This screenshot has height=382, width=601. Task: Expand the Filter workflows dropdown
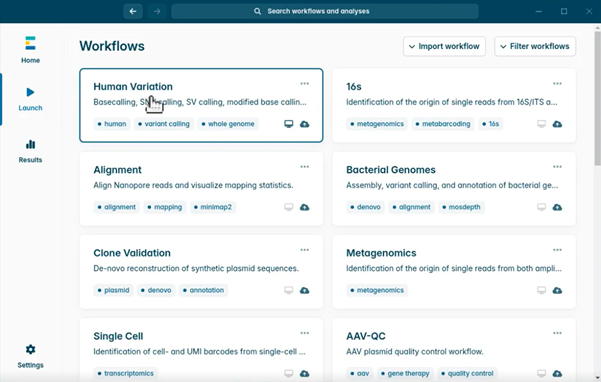(535, 46)
